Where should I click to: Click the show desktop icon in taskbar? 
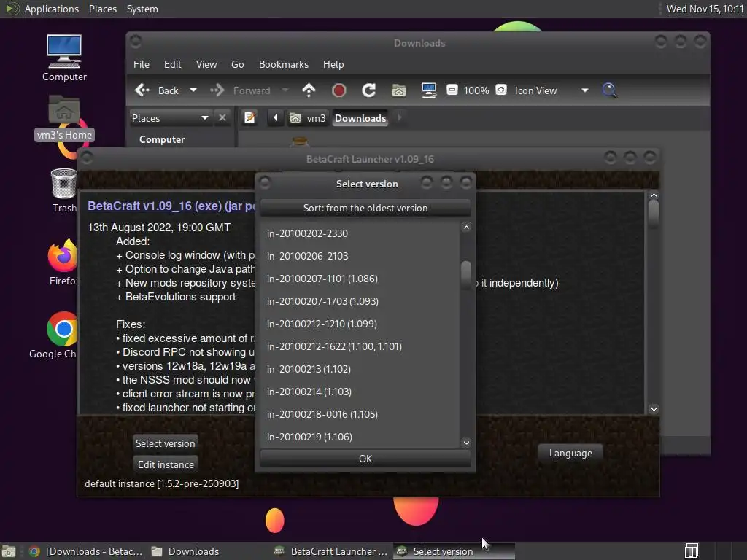[x=9, y=551]
